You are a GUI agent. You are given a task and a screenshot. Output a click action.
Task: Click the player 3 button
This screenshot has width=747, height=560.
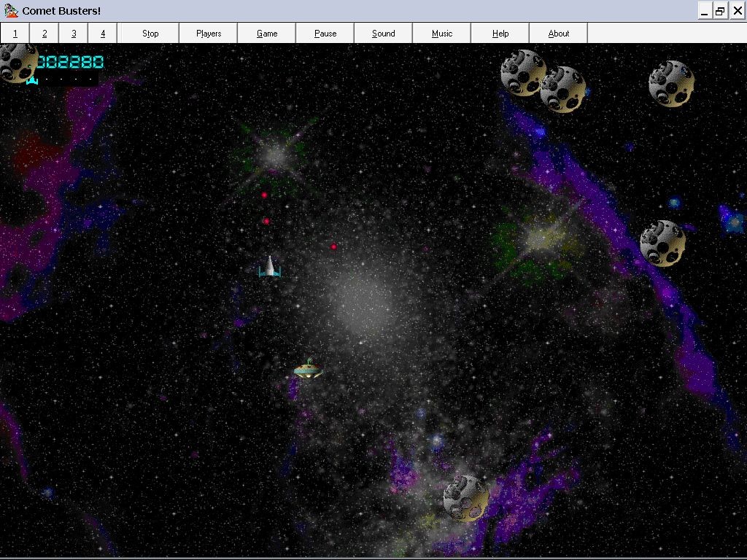74,34
